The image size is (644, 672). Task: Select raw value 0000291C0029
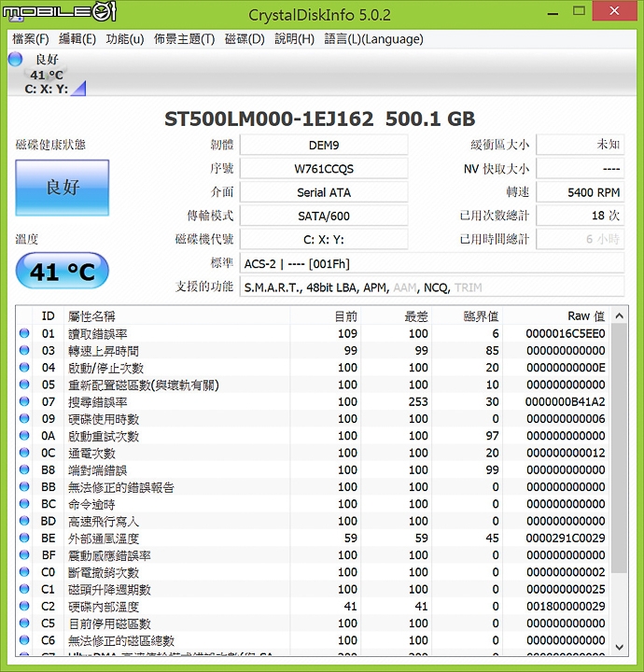(566, 538)
